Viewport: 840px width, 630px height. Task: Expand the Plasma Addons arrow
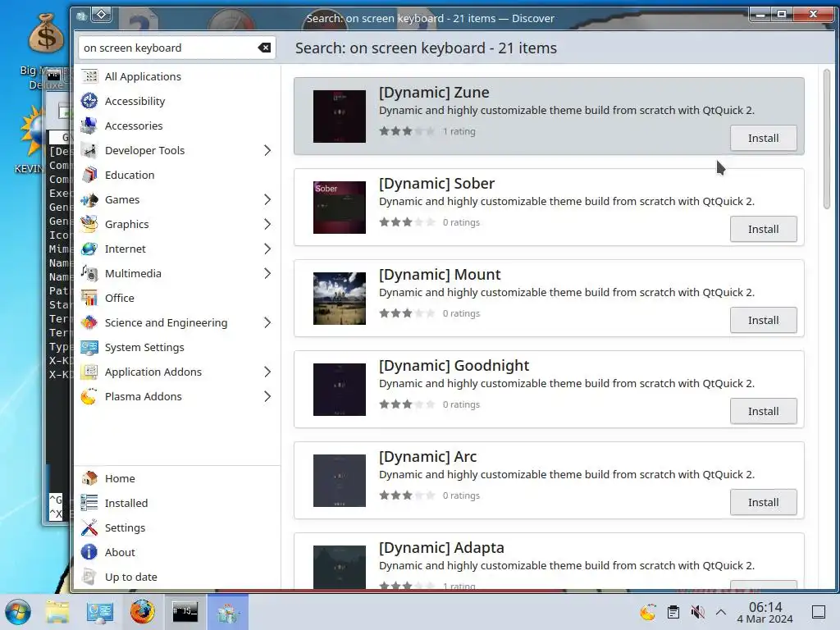point(267,397)
